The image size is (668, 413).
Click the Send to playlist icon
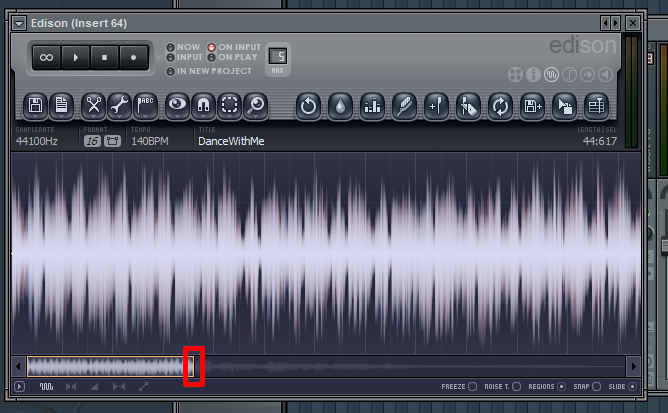pos(596,106)
